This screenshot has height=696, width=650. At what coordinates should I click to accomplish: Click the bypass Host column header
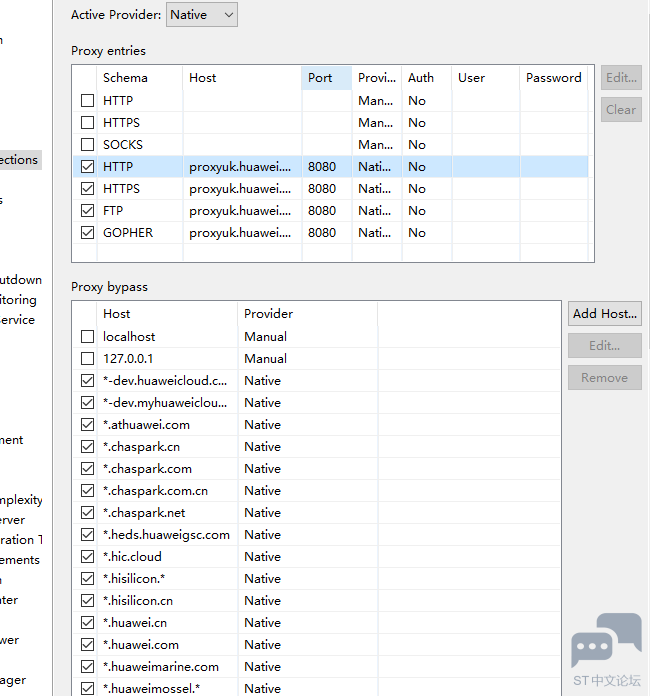167,314
